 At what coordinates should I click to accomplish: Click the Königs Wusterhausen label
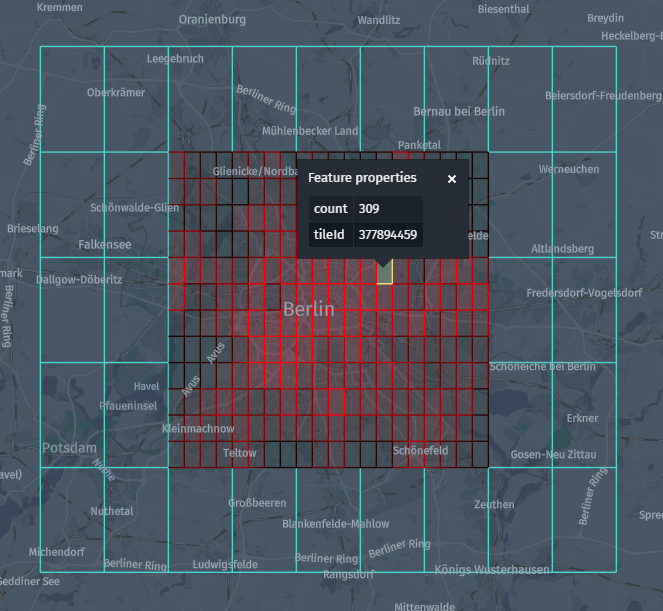[x=492, y=570]
